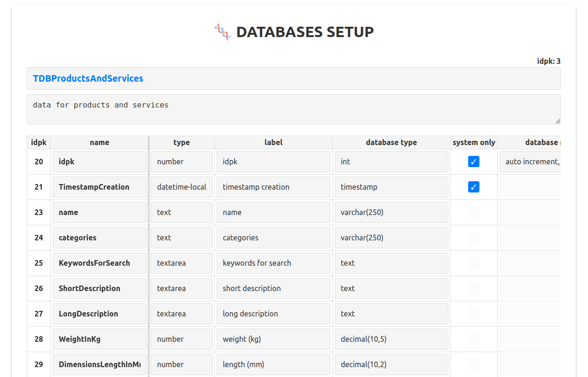Edit the type field showing datetime-local

(181, 187)
